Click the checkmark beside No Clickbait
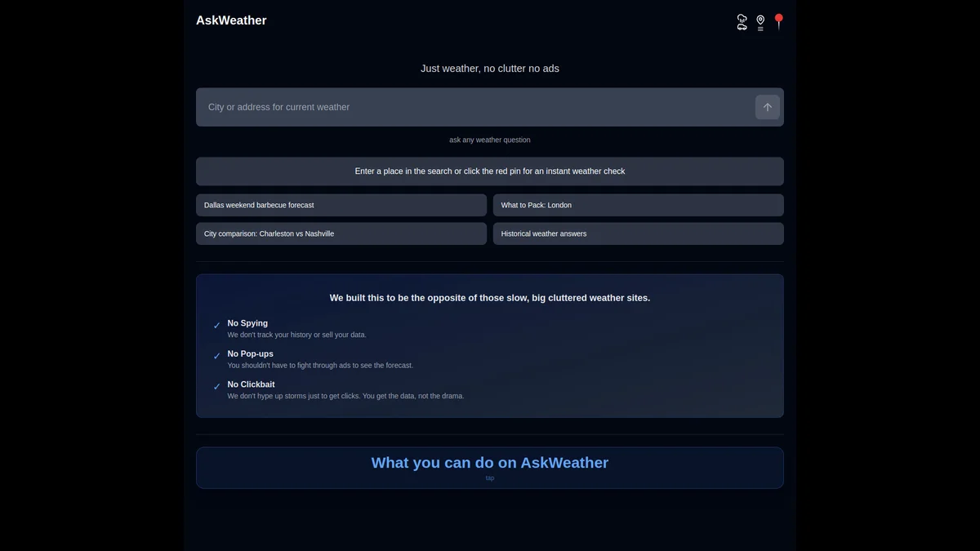980x551 pixels. click(x=217, y=387)
